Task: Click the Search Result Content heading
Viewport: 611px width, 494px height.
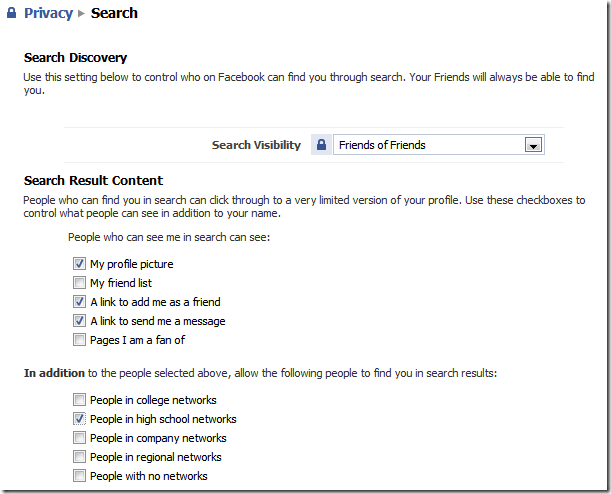Action: coord(93,181)
